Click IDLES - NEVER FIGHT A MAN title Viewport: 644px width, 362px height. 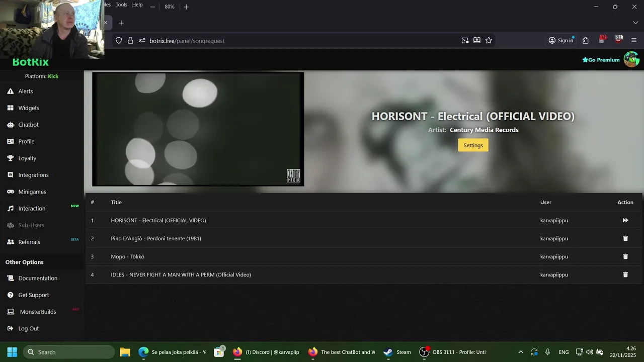181,275
